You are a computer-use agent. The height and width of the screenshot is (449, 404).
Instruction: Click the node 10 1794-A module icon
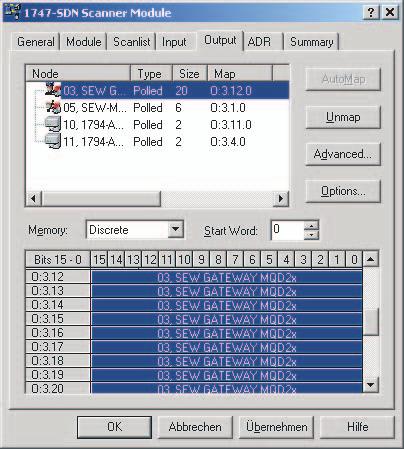pos(53,124)
